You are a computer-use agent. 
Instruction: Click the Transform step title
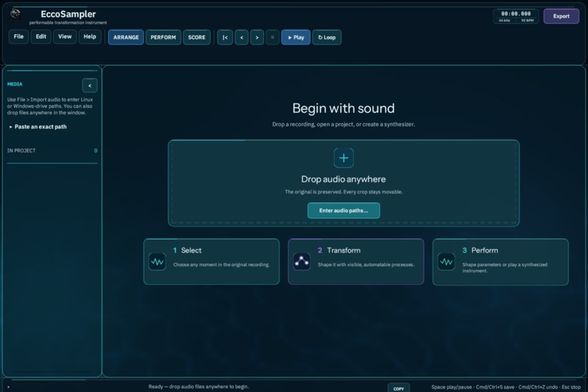344,250
